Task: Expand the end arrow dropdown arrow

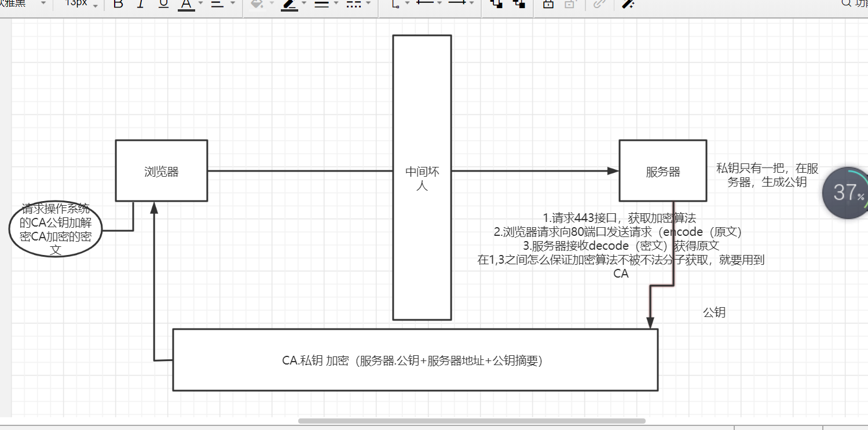Action: click(472, 3)
